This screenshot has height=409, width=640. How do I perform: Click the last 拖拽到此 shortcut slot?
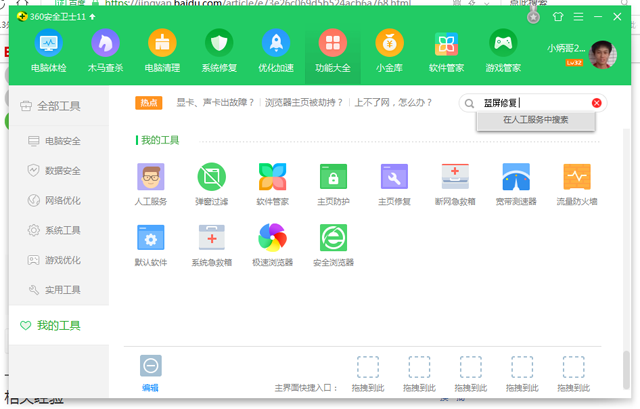pyautogui.click(x=573, y=373)
